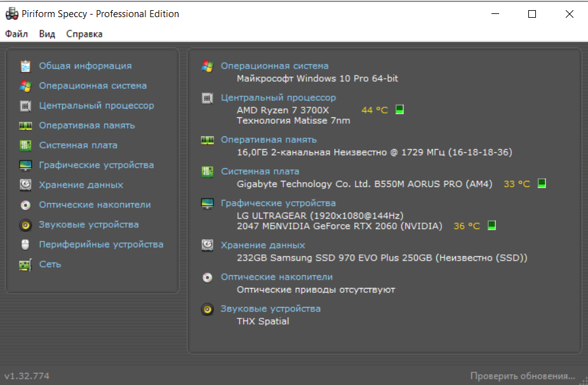Click the optical disc icon in sidebar
The image size is (588, 385).
pyautogui.click(x=25, y=205)
